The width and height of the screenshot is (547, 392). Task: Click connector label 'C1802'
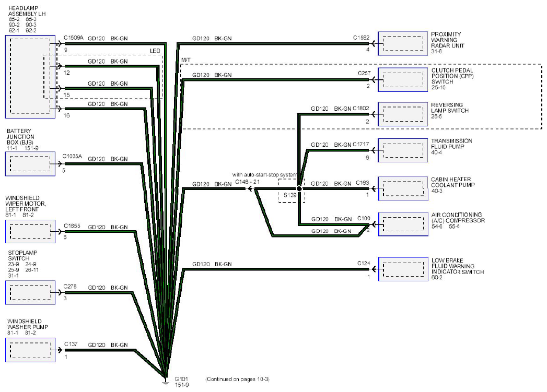(x=360, y=108)
